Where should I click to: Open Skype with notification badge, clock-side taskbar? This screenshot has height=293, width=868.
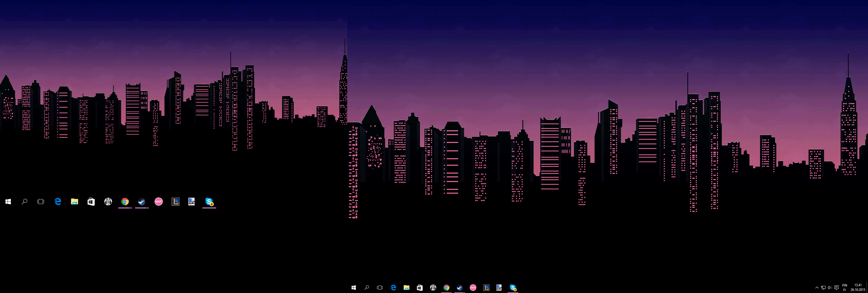point(513,288)
